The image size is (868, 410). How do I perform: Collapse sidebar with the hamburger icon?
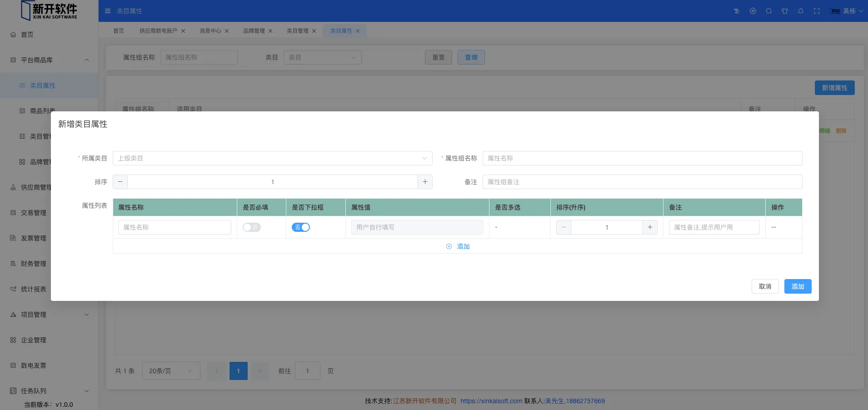[x=108, y=11]
